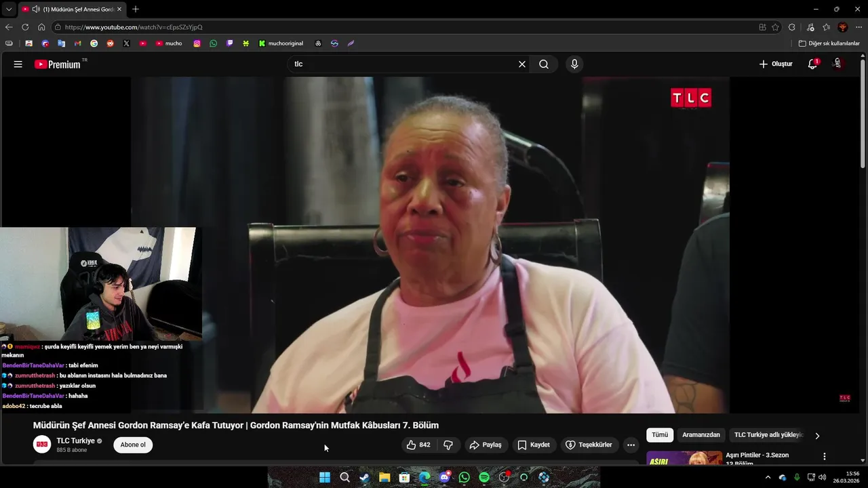The height and width of the screenshot is (488, 868).
Task: Open the YouTube account avatar menu
Action: (838, 64)
